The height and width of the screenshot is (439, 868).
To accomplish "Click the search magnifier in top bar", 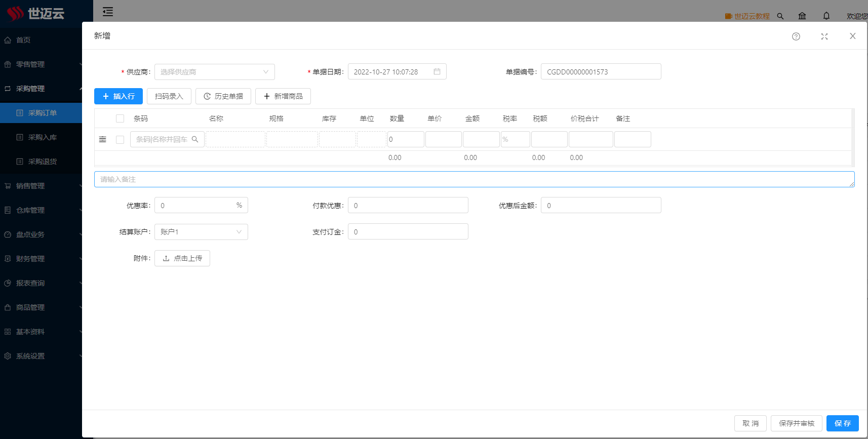I will tap(780, 16).
